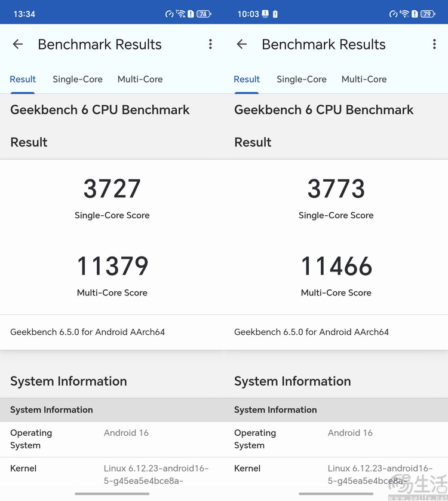
Task: Tap battery icon showing 79
Action: pos(428,14)
